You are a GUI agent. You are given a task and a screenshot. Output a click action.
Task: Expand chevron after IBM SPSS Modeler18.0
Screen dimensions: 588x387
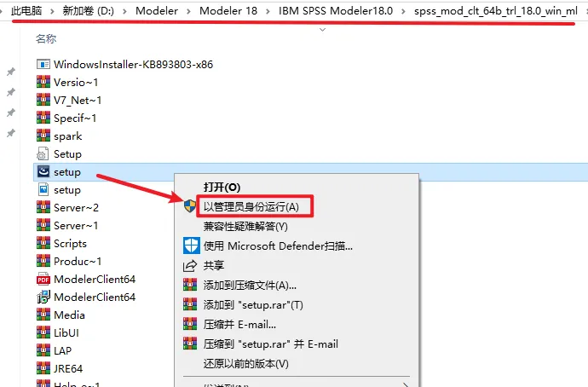click(403, 11)
